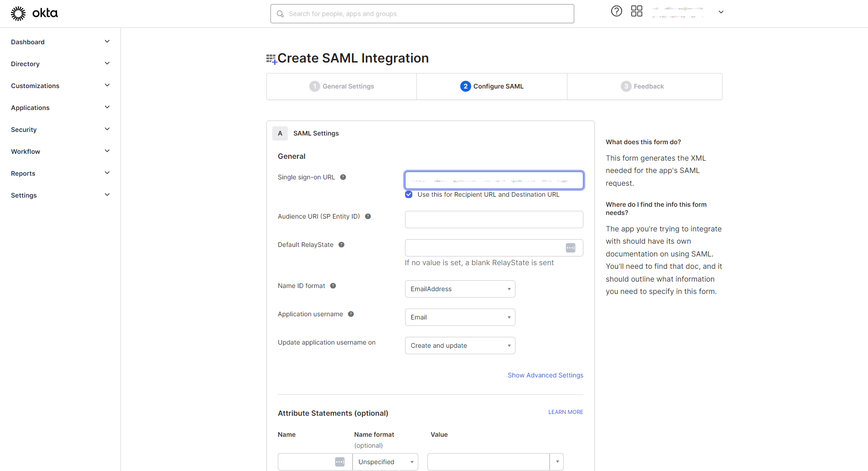Click the RelayState field ellipsis icon
Image resolution: width=868 pixels, height=471 pixels.
(570, 248)
